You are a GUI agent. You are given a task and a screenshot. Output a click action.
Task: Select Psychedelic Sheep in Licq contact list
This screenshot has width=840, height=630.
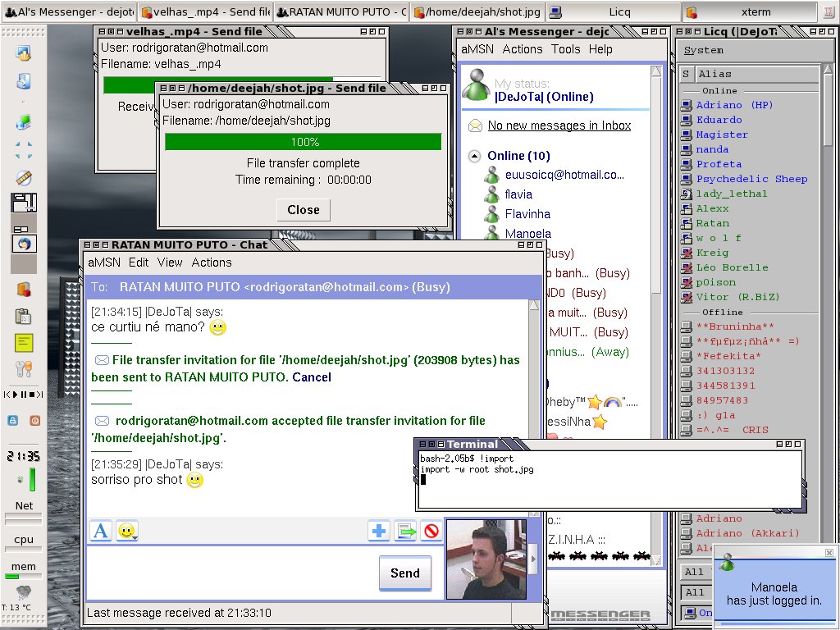click(x=751, y=179)
